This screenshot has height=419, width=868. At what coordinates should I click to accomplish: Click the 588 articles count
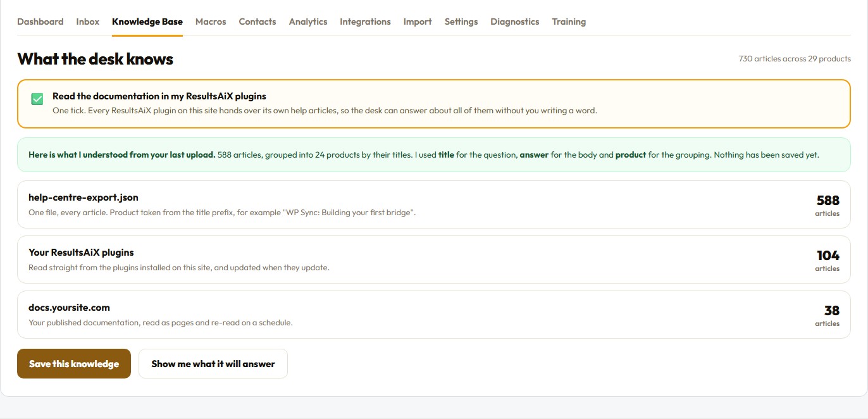tap(828, 205)
